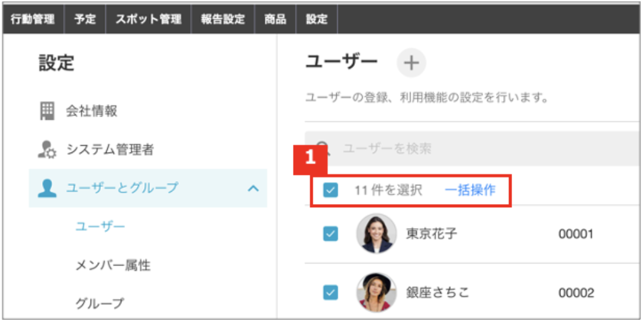The image size is (644, 320).
Task: Open 銀座さちこ's profile avatar
Action: [376, 292]
